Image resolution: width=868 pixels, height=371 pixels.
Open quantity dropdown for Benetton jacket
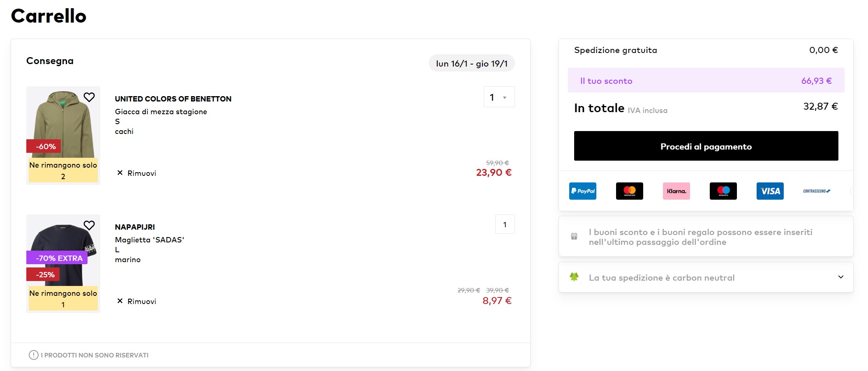pyautogui.click(x=499, y=97)
